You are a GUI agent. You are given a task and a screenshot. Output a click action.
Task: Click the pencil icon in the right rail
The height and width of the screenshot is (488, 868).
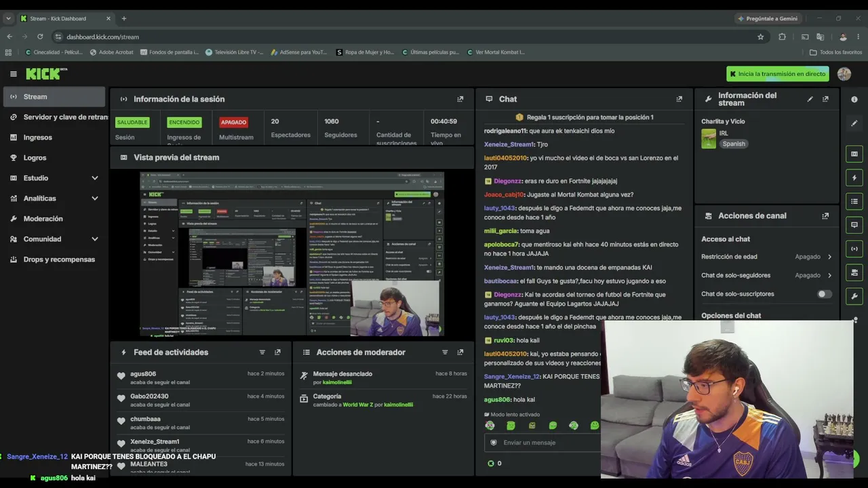854,123
